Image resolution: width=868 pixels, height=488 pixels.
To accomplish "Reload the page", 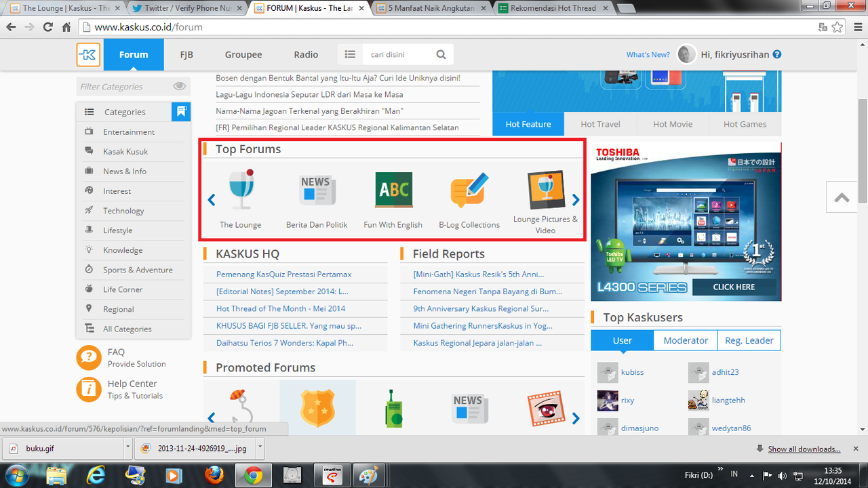I will click(x=47, y=27).
